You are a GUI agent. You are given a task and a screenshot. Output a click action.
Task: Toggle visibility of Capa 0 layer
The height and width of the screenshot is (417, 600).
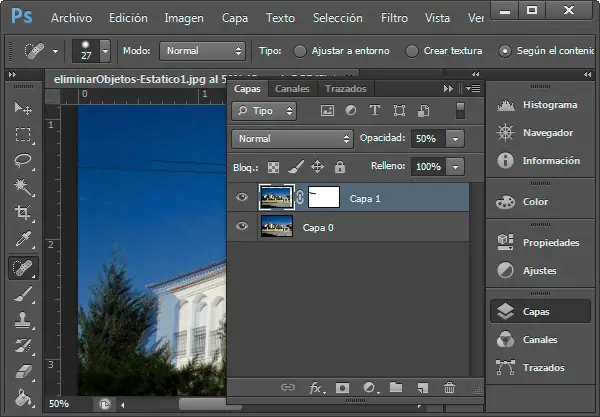tap(241, 228)
